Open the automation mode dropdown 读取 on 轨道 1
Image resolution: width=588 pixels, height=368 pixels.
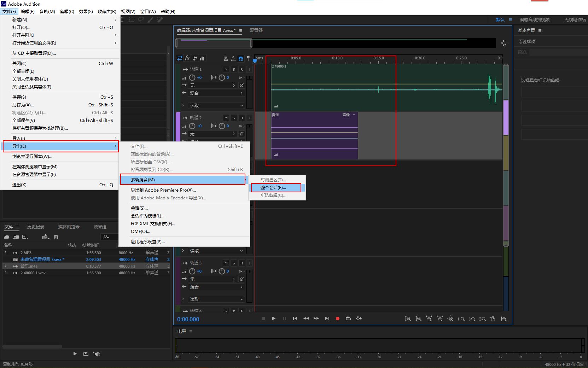(216, 105)
